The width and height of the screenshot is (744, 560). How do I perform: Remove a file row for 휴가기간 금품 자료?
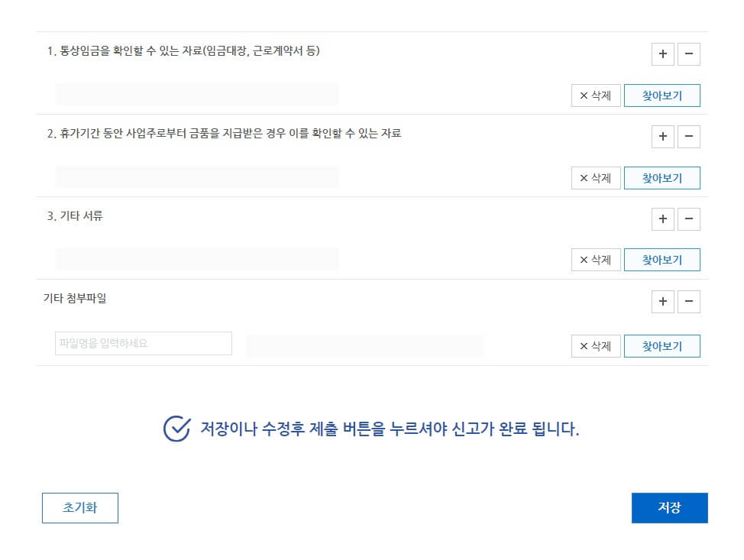[688, 137]
